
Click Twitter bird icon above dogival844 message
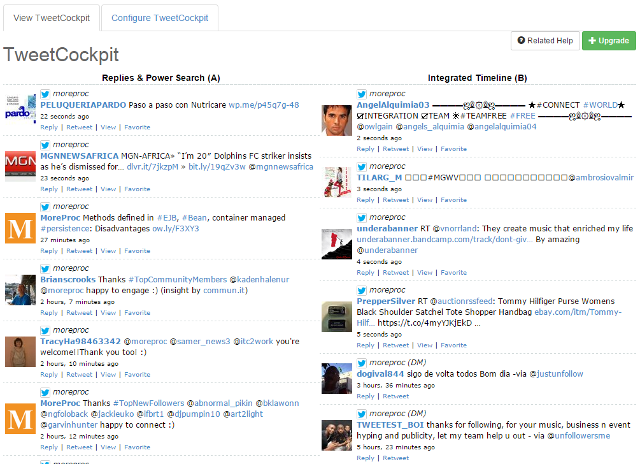click(365, 360)
